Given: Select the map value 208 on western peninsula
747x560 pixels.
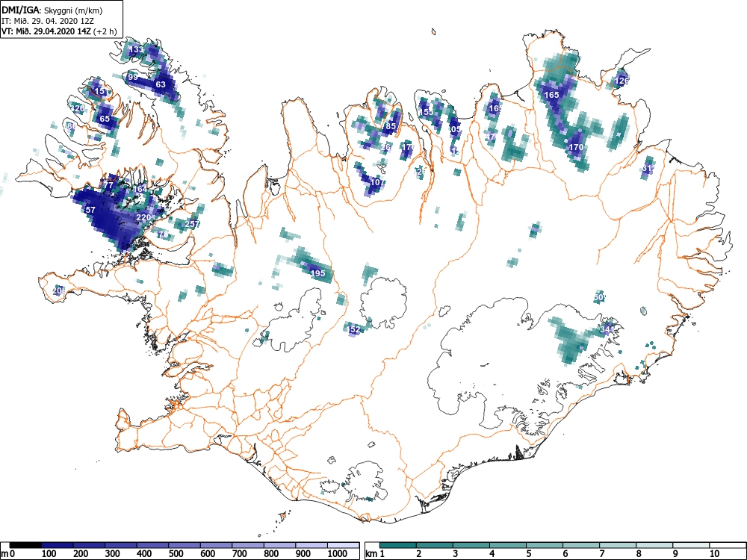Looking at the screenshot, I should point(59,290).
